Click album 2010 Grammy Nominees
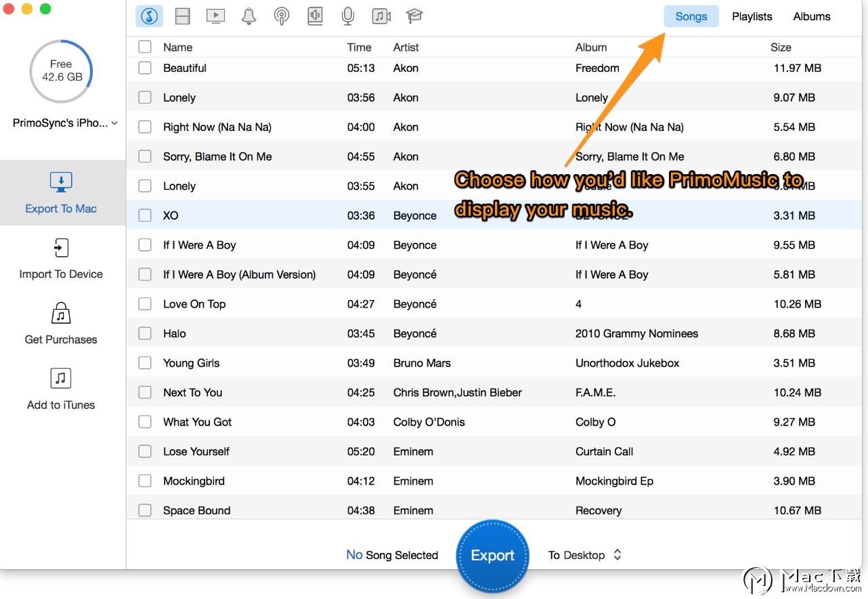 click(x=637, y=333)
